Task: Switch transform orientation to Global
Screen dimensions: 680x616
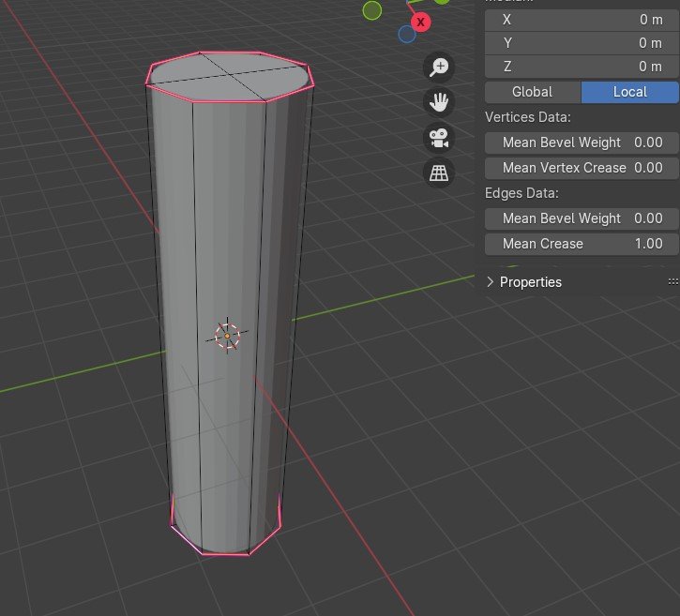Action: point(532,92)
